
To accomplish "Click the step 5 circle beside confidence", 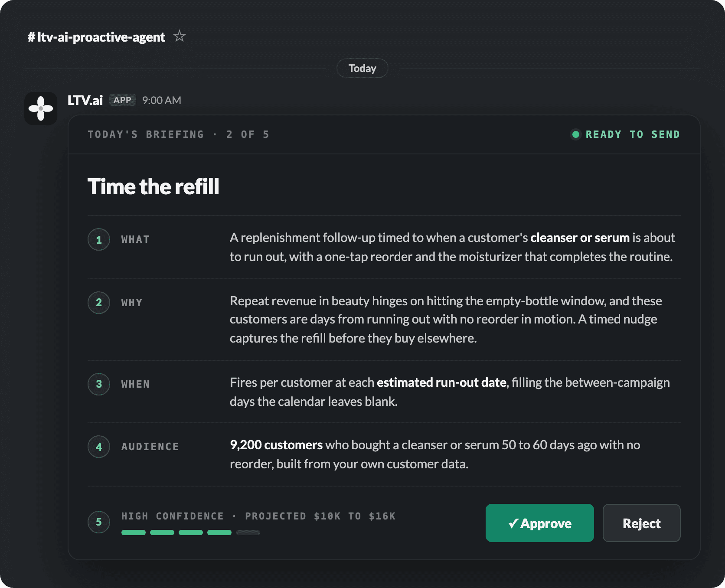I will point(99,522).
